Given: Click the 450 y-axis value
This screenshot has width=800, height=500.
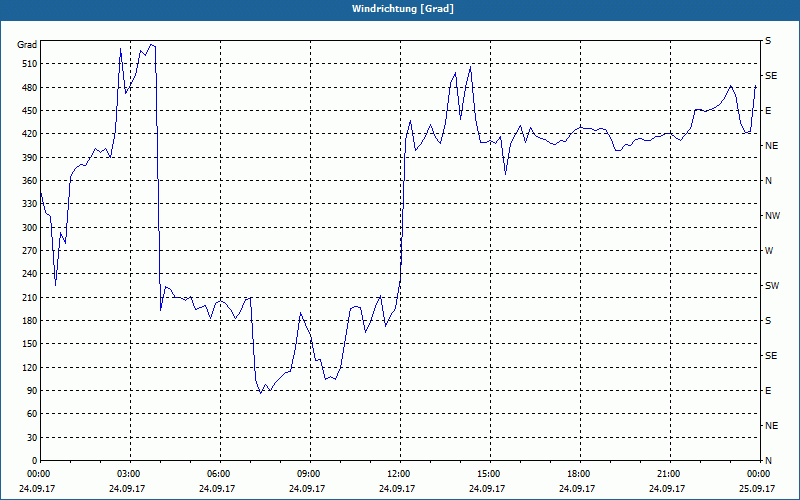Looking at the screenshot, I should pos(30,111).
